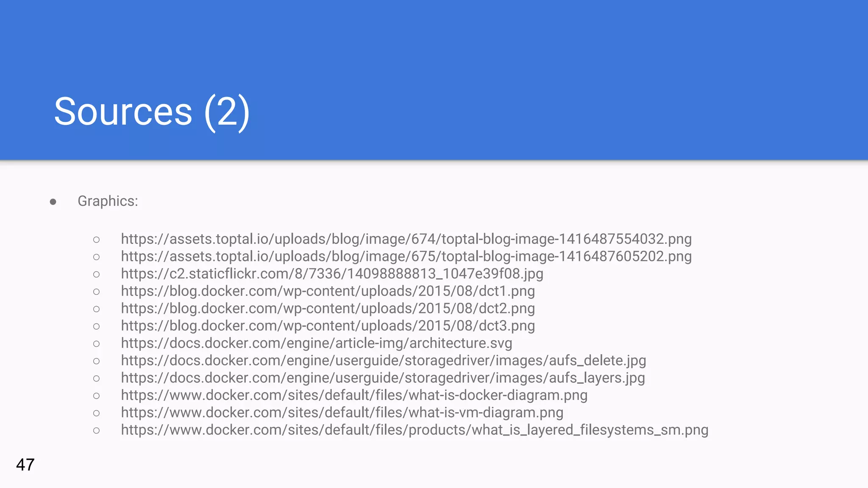Click the hollow bullet before the layered_filesystems link
The width and height of the screenshot is (868, 488).
point(96,431)
